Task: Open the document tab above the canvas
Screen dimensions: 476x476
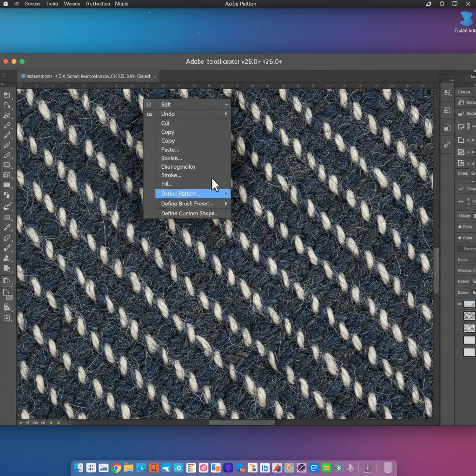Action: (x=88, y=76)
